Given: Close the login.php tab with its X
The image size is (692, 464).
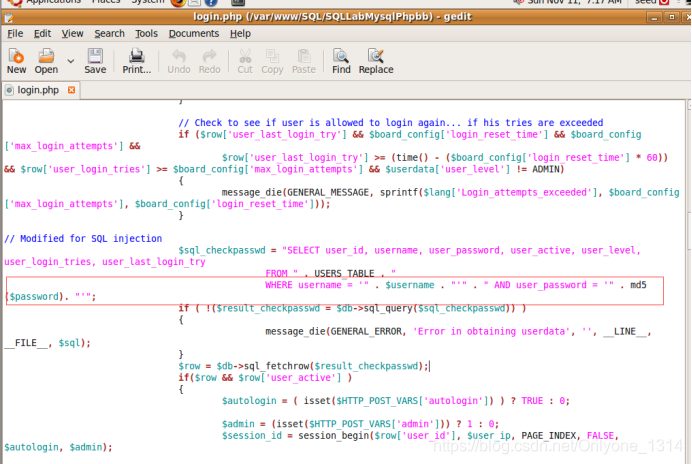Looking at the screenshot, I should click(71, 90).
